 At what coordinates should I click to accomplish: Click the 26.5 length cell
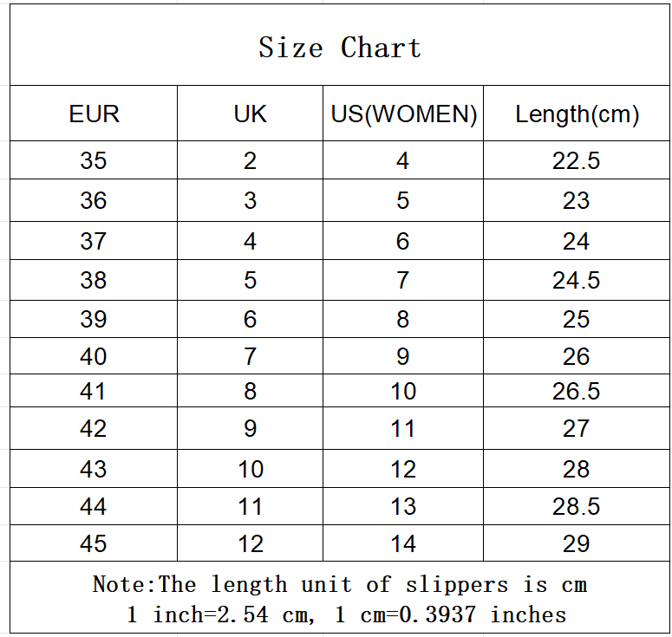pos(577,392)
